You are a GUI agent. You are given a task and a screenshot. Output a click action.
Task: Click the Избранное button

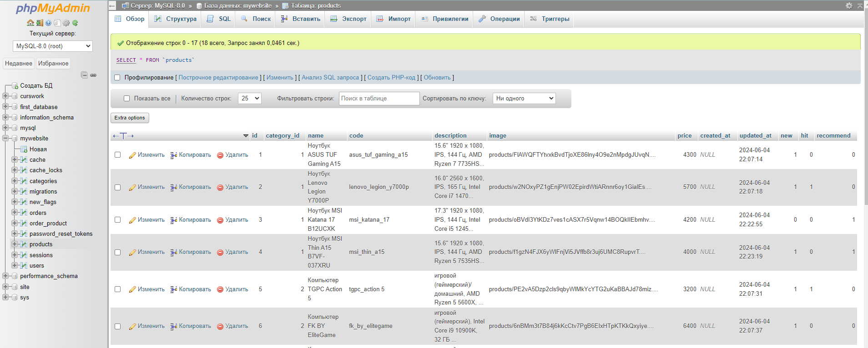53,64
